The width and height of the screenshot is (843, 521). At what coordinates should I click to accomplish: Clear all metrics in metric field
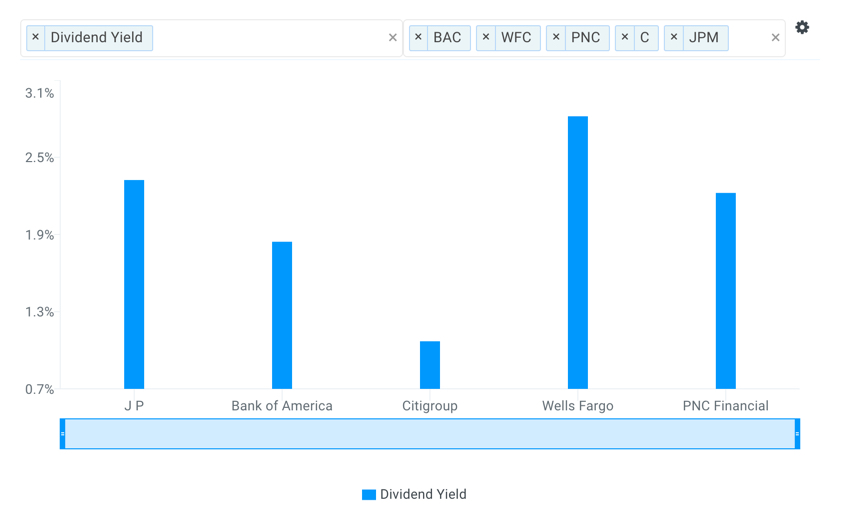point(392,38)
